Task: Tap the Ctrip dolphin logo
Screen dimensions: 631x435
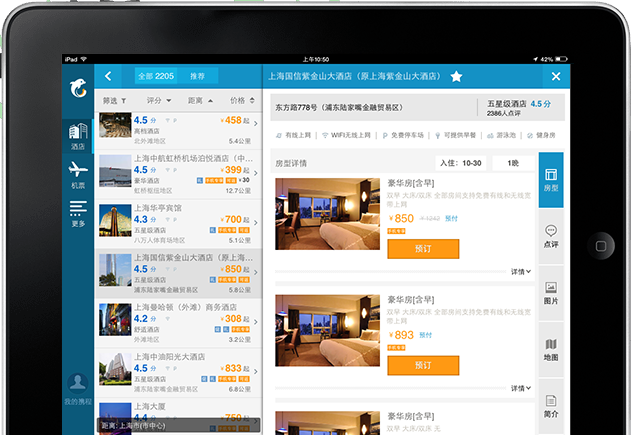Action: pyautogui.click(x=78, y=88)
